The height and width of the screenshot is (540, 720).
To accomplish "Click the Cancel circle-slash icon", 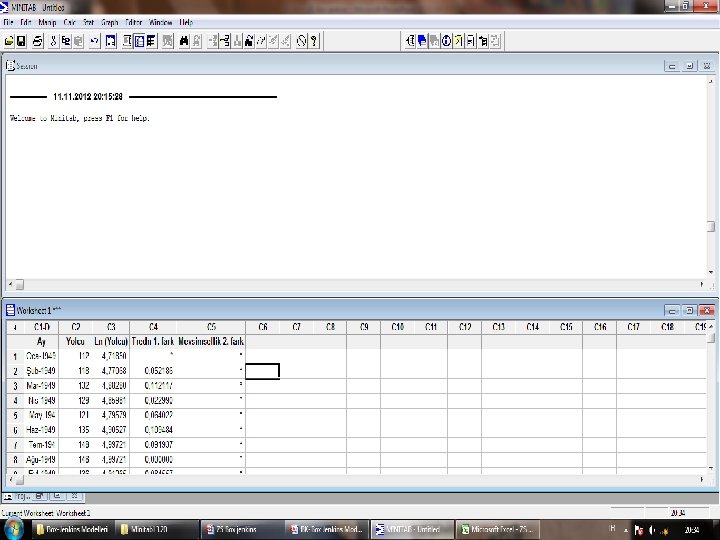I will click(301, 41).
